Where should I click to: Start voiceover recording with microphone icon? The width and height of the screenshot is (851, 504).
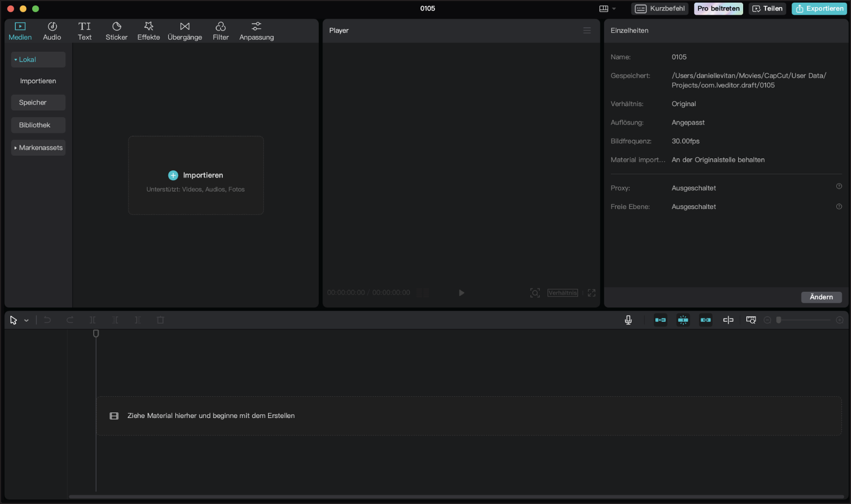[628, 320]
